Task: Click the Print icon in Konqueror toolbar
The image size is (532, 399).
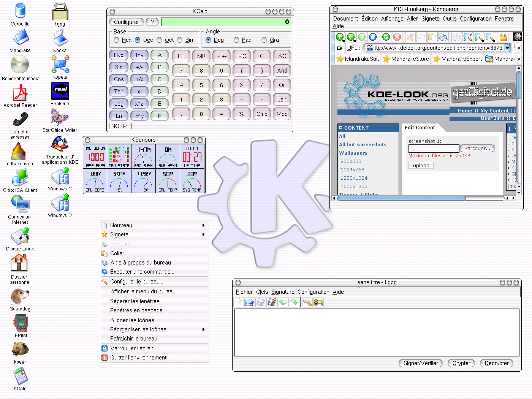Action: pyautogui.click(x=443, y=37)
